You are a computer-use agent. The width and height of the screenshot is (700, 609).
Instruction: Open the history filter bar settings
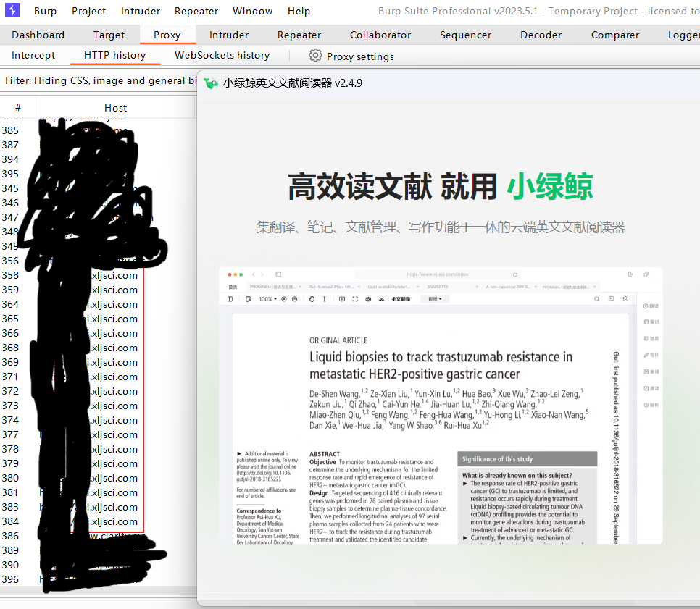pos(99,81)
